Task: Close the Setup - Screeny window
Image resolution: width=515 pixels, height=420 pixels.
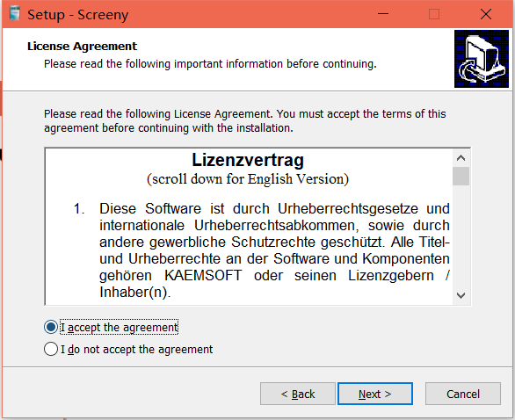Action: (x=486, y=14)
